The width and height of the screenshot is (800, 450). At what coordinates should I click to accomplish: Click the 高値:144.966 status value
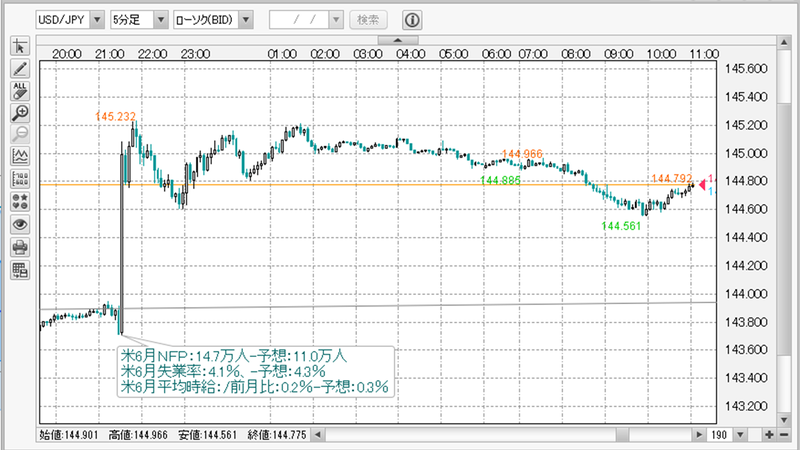pos(138,435)
